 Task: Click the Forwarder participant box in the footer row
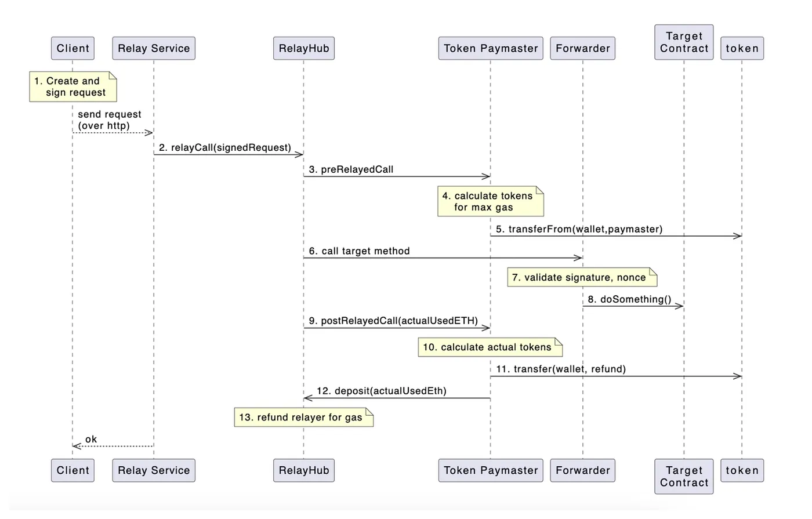click(582, 470)
